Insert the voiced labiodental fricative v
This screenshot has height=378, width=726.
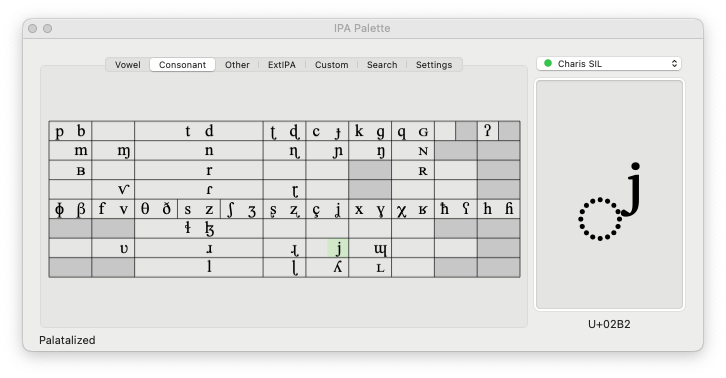click(x=124, y=209)
